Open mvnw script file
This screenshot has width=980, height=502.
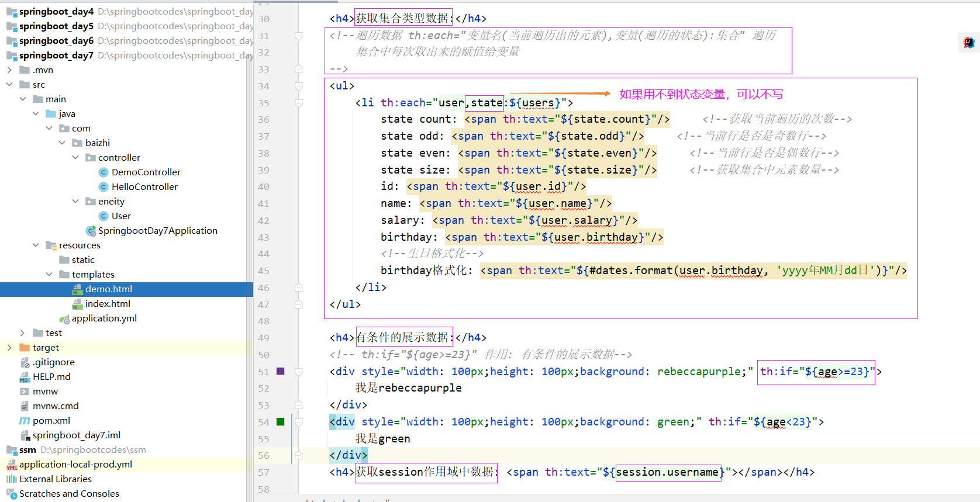click(45, 391)
